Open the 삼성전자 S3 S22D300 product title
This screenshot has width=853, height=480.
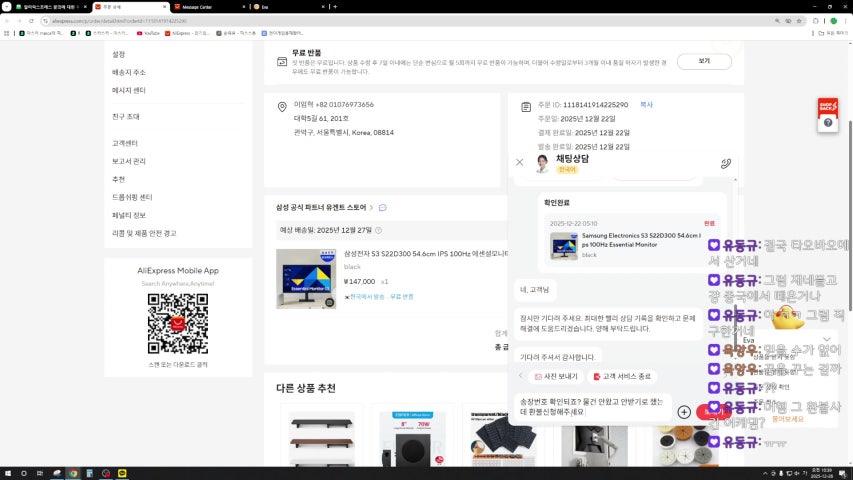coord(425,254)
